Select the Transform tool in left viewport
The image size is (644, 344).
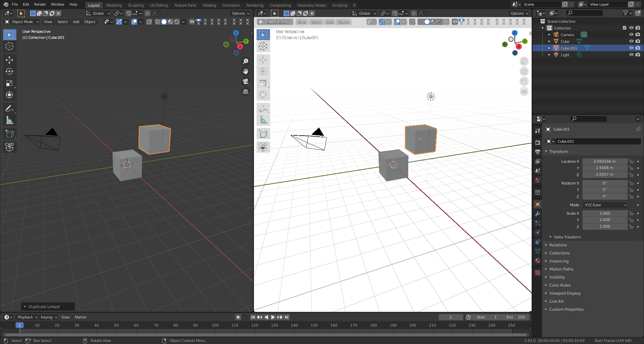(9, 95)
